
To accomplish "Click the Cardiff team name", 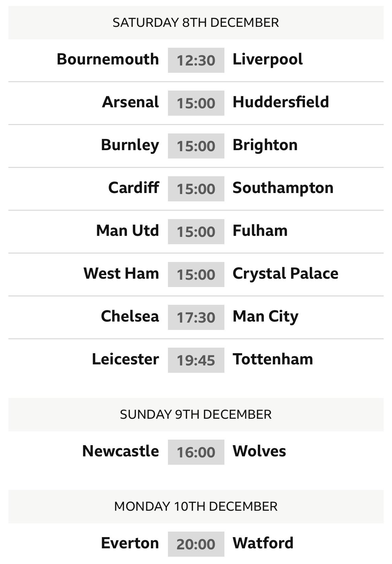I will [x=133, y=188].
